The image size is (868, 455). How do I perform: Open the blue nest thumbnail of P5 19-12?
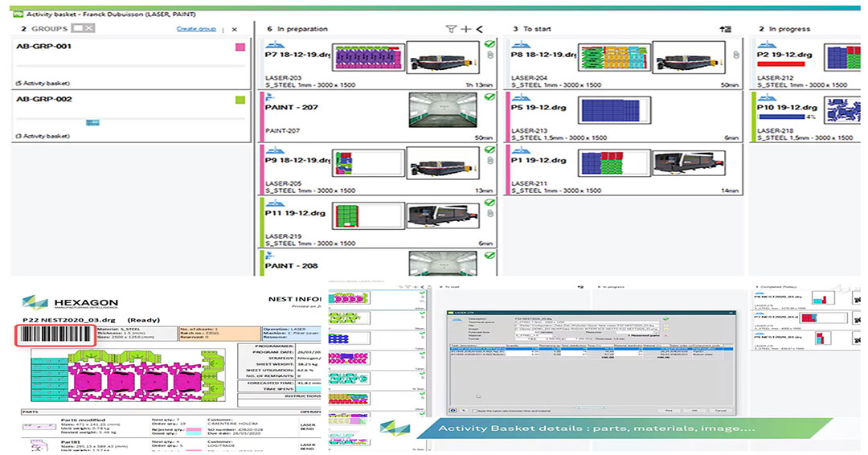(615, 110)
